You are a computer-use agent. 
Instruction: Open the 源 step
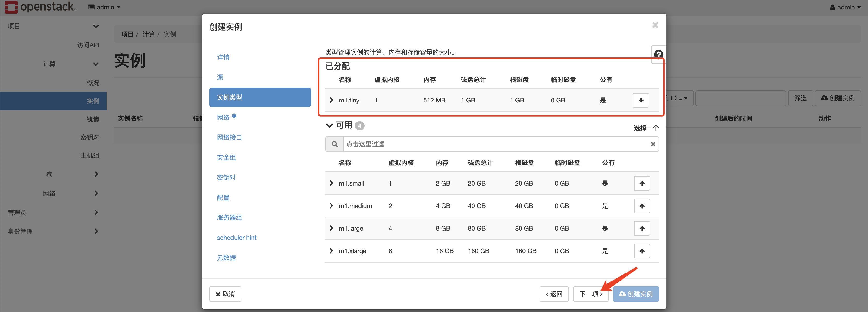(220, 77)
